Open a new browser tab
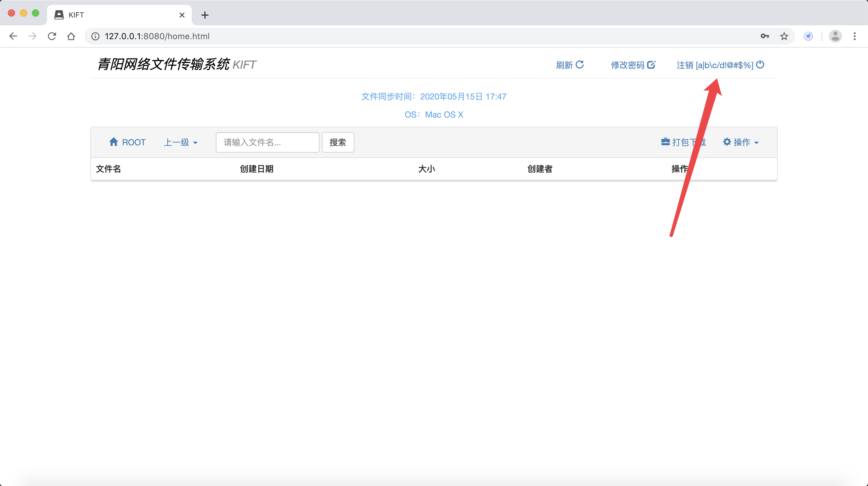Screen dimensions: 868x486 point(205,15)
